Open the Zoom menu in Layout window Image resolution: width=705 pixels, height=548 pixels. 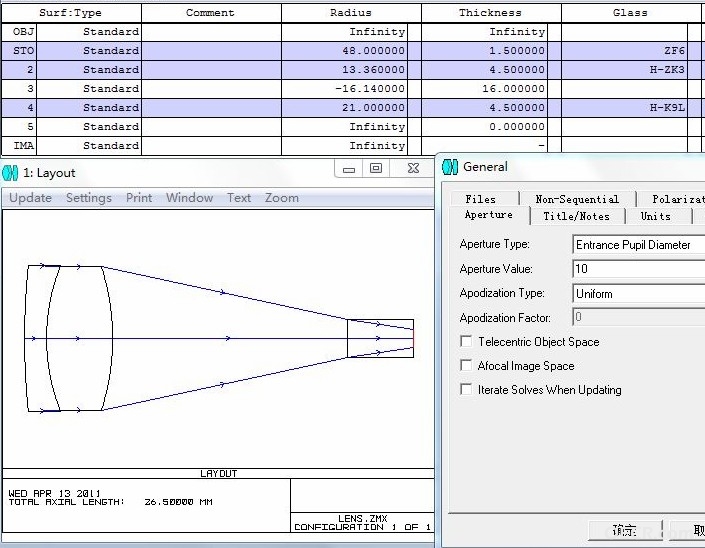[x=281, y=198]
